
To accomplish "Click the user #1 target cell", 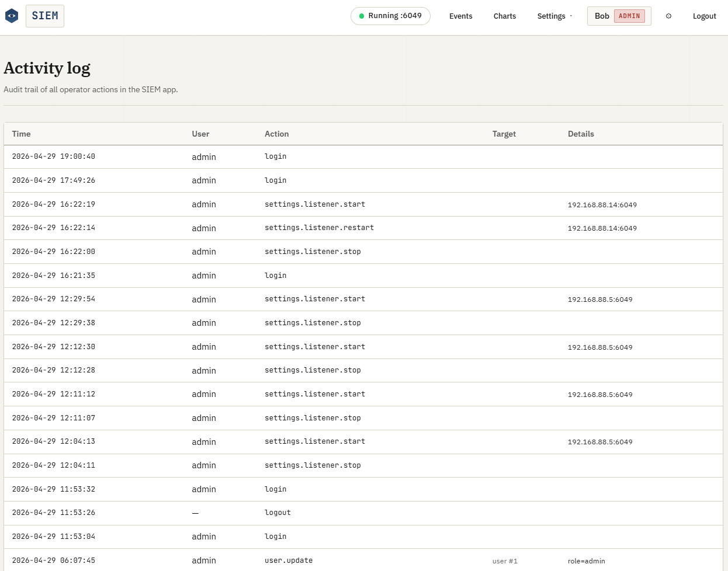I will (x=505, y=561).
